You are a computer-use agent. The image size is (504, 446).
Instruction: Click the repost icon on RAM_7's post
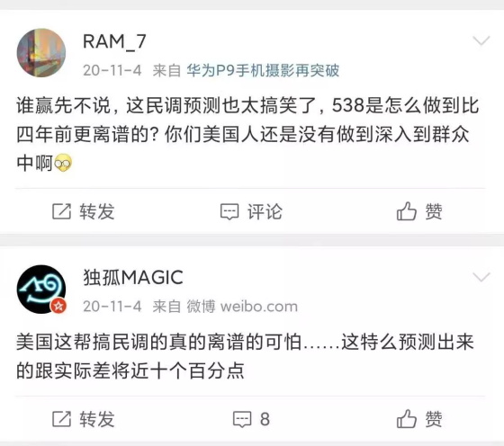[61, 211]
